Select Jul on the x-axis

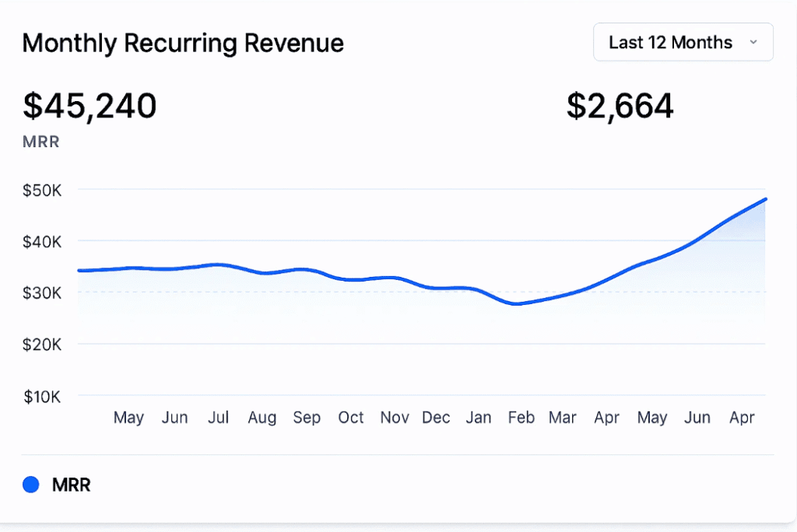219,418
